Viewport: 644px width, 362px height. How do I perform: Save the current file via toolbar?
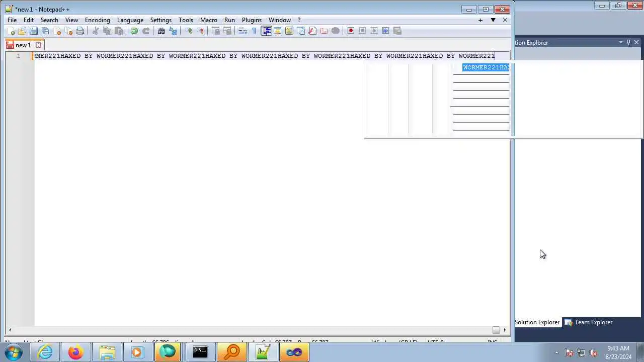point(34,31)
